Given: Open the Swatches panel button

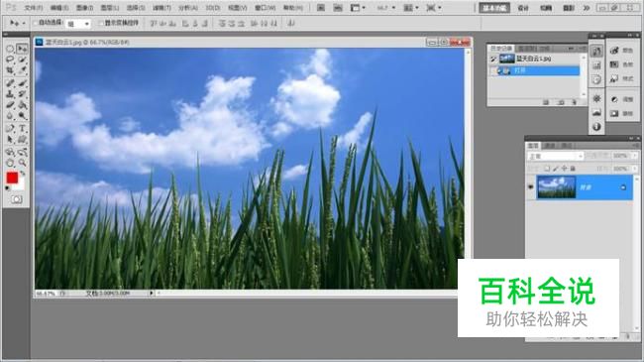Looking at the screenshot, I should (x=622, y=64).
